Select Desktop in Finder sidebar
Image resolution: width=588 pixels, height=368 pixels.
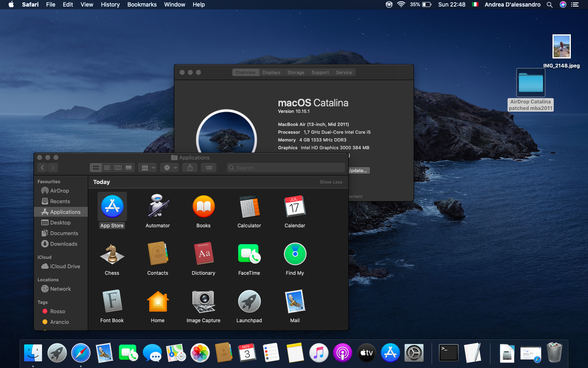pyautogui.click(x=60, y=222)
